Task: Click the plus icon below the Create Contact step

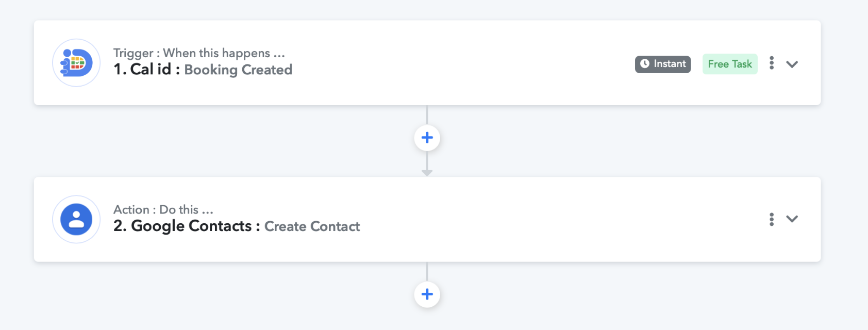Action: click(426, 294)
